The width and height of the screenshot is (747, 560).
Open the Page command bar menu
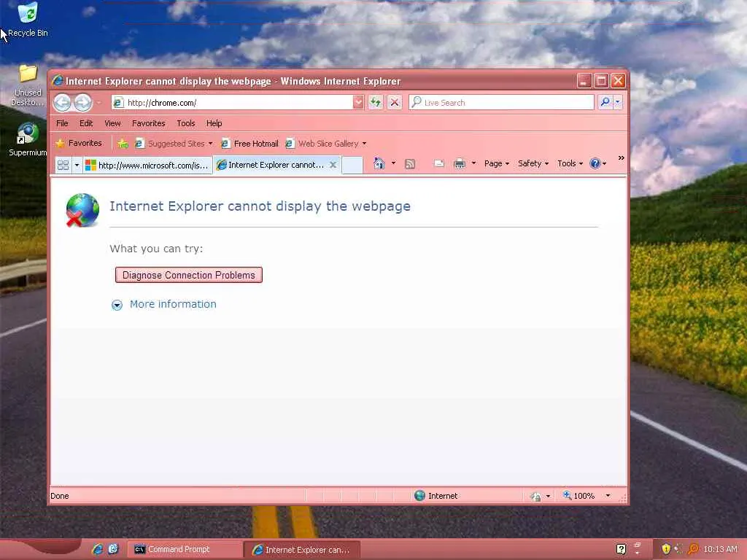click(496, 163)
